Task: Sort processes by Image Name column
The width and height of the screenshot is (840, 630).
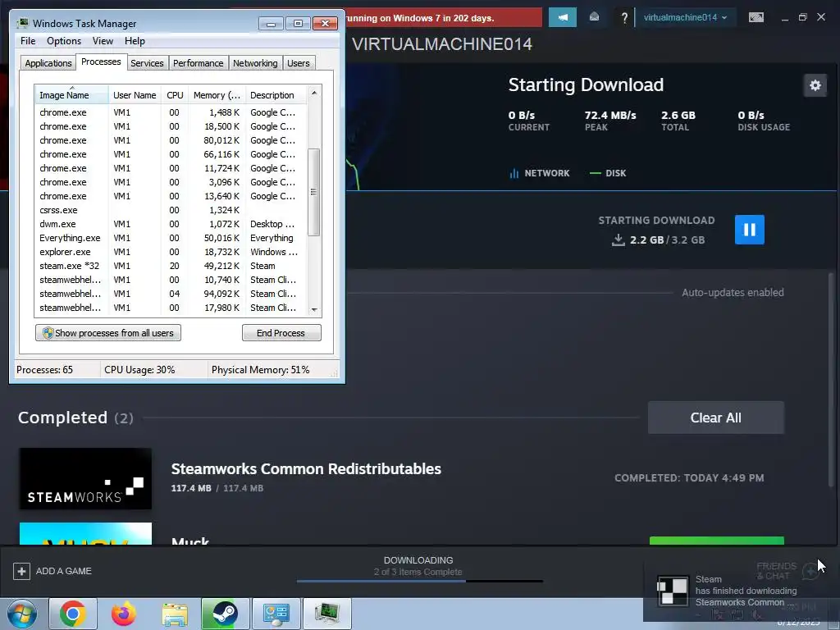Action: point(72,95)
